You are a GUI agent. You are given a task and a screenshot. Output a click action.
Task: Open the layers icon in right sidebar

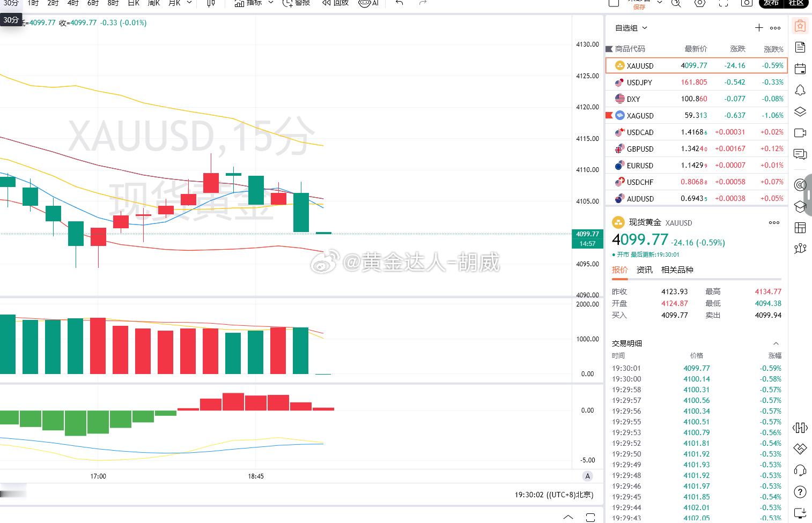pos(800,111)
